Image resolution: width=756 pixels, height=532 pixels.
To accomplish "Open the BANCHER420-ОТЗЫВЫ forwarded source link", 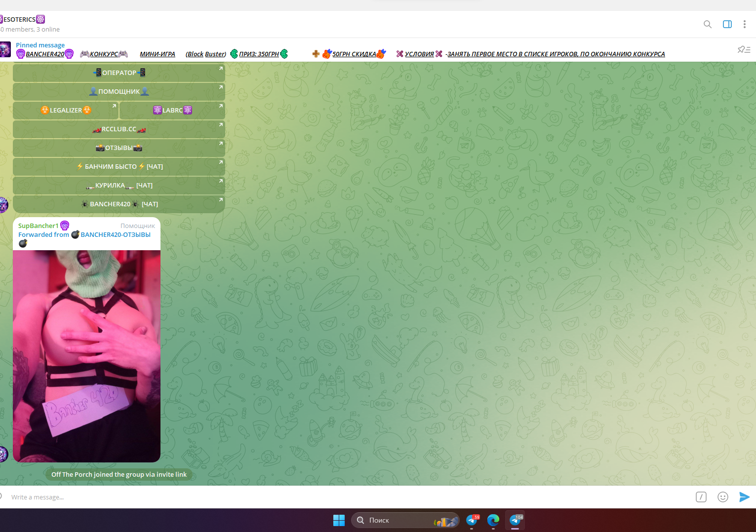I will click(x=115, y=234).
